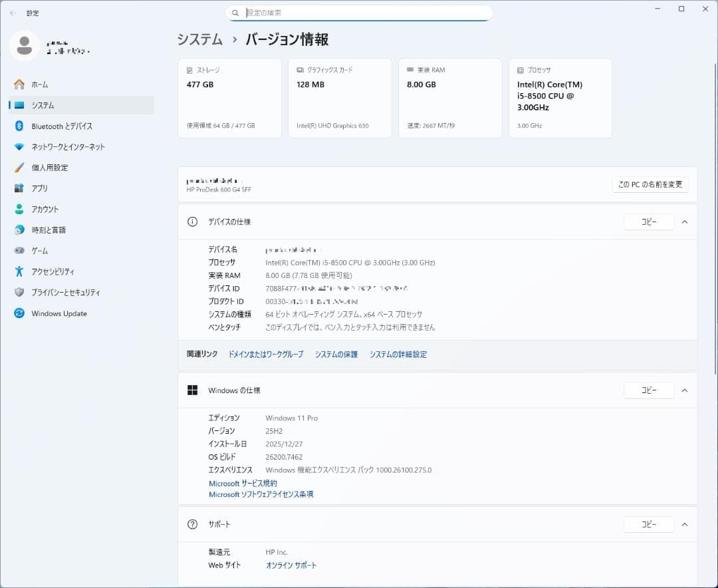Click the このPCの名前を変更 button
Image resolution: width=718 pixels, height=588 pixels.
(649, 184)
